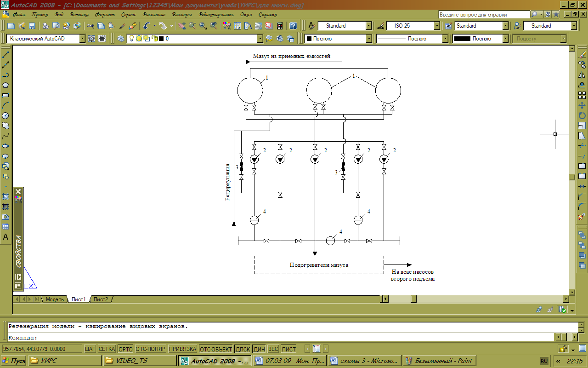Select the Move tool
The width and height of the screenshot is (588, 368).
[x=582, y=105]
